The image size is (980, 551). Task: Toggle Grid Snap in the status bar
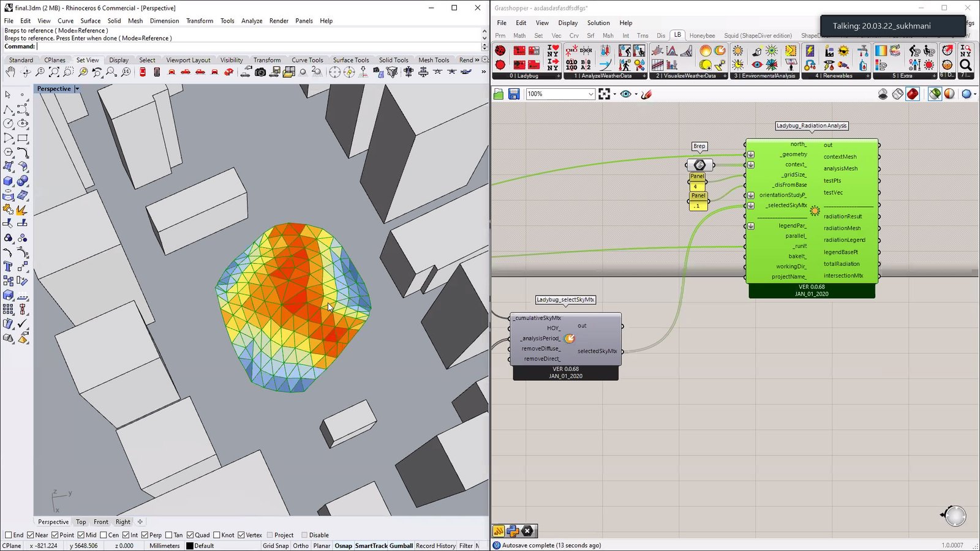275,545
